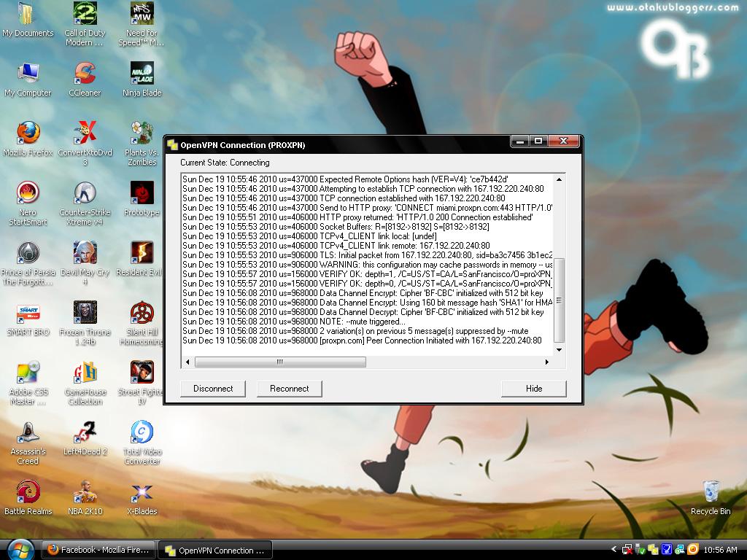Select the ConvertXtoDvd 3 shortcut
The width and height of the screenshot is (747, 560).
pyautogui.click(x=85, y=143)
